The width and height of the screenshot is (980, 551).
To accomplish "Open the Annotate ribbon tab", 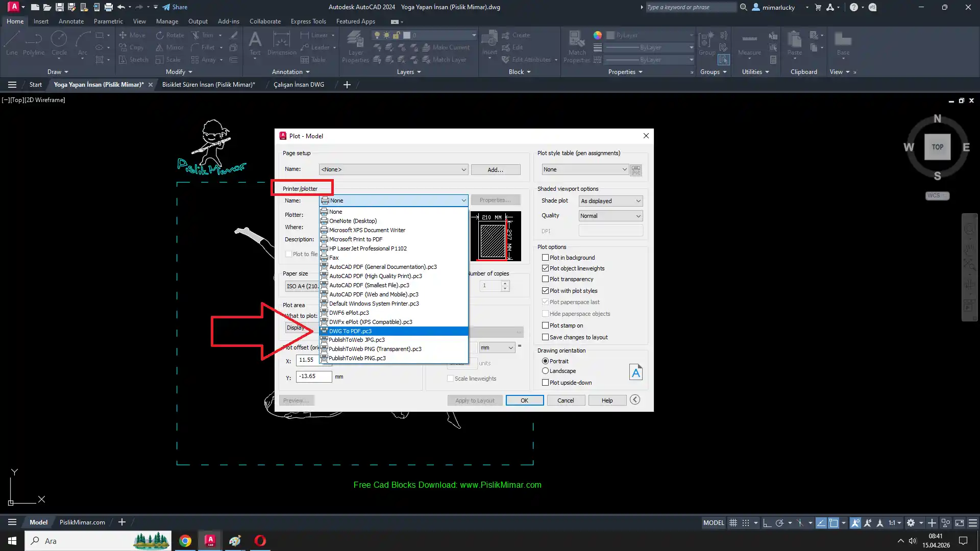I will click(71, 21).
